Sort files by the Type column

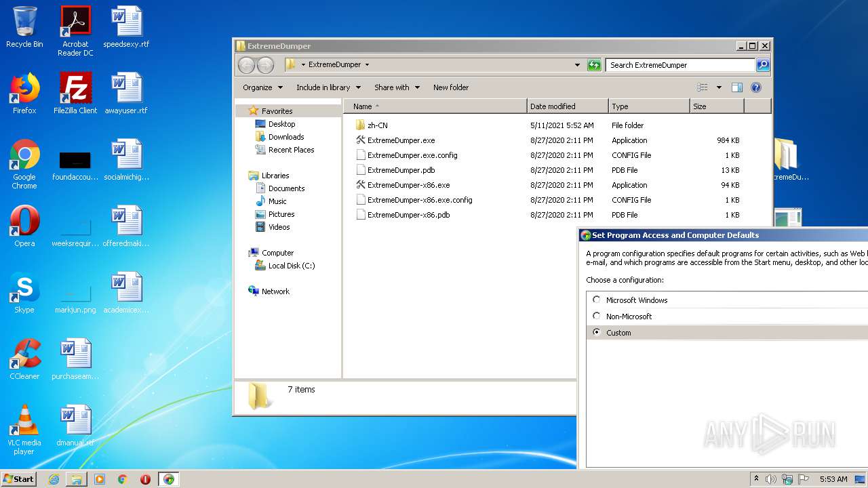(x=649, y=106)
